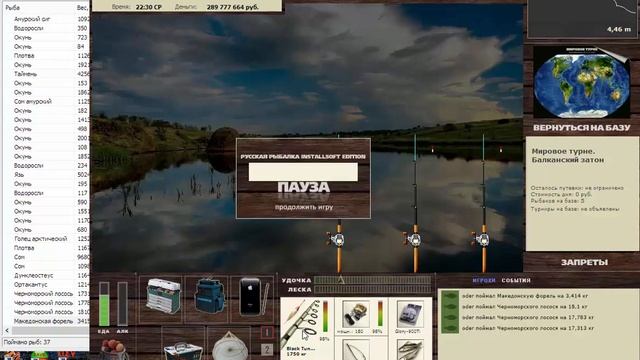Image resolution: width=640 pixels, height=360 pixels.
Task: Click продолжить игру in pause dialog
Action: click(x=304, y=207)
